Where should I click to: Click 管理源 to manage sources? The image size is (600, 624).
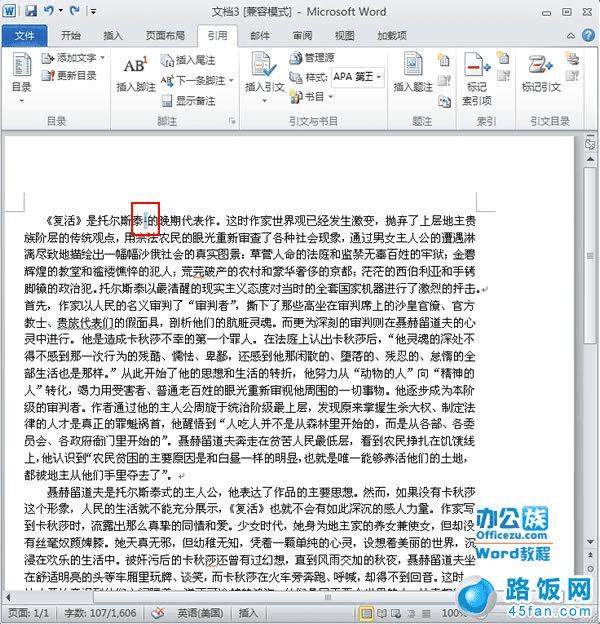click(x=312, y=58)
